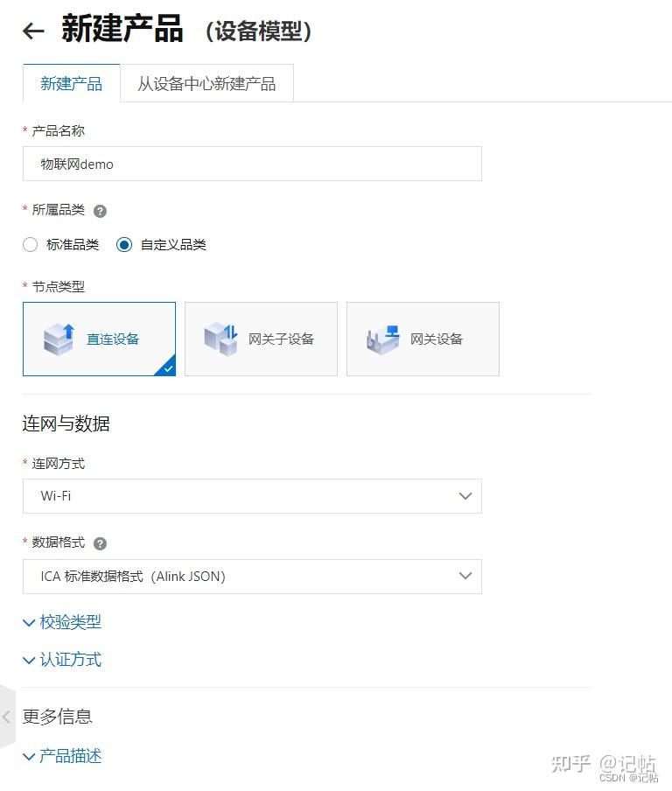Click the 网关设备 gateway icon
The width and height of the screenshot is (672, 791).
383,339
